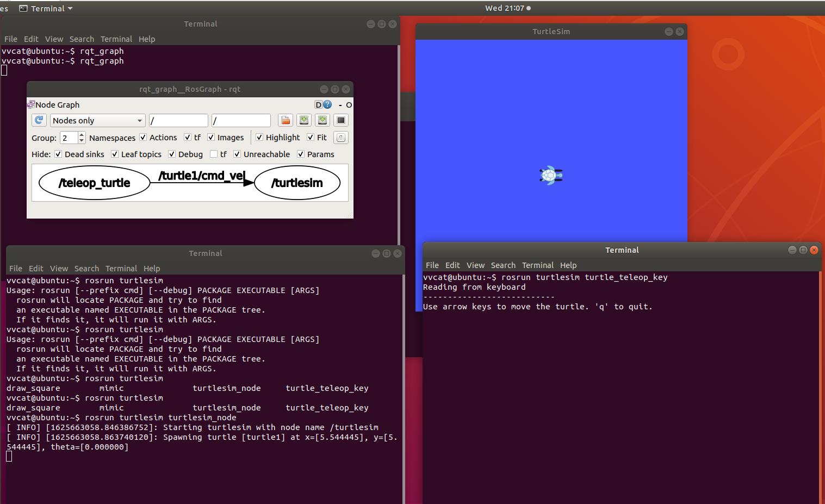Viewport: 825px width, 504px height.
Task: Uncheck Hide Leaf topics
Action: (x=115, y=154)
